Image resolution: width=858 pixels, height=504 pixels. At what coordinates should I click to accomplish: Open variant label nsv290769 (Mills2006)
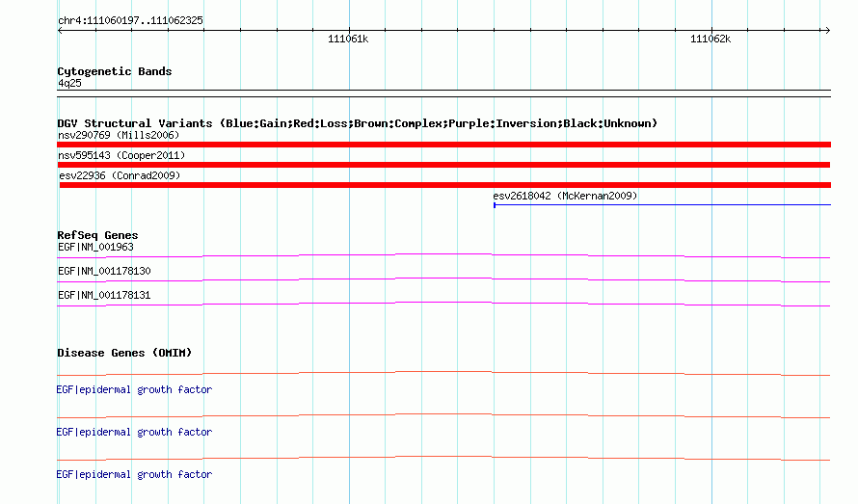point(119,135)
